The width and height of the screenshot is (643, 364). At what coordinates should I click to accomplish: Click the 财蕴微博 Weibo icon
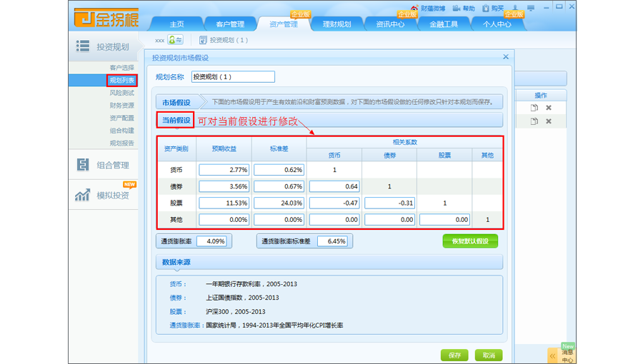(414, 9)
